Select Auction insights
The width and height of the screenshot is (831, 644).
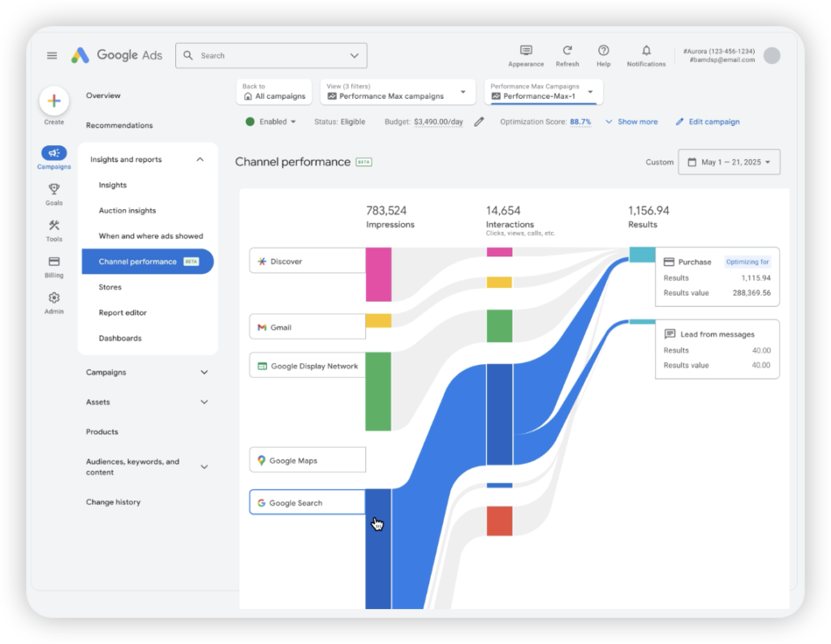click(127, 210)
